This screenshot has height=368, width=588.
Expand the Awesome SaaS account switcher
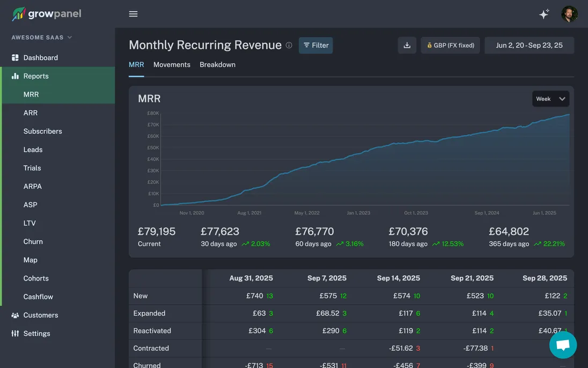click(42, 38)
